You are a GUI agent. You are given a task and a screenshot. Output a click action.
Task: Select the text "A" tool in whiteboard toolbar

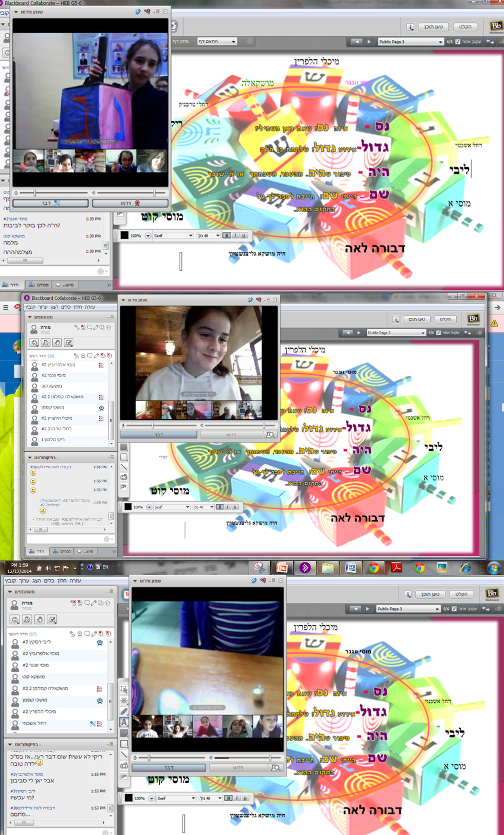click(x=124, y=722)
